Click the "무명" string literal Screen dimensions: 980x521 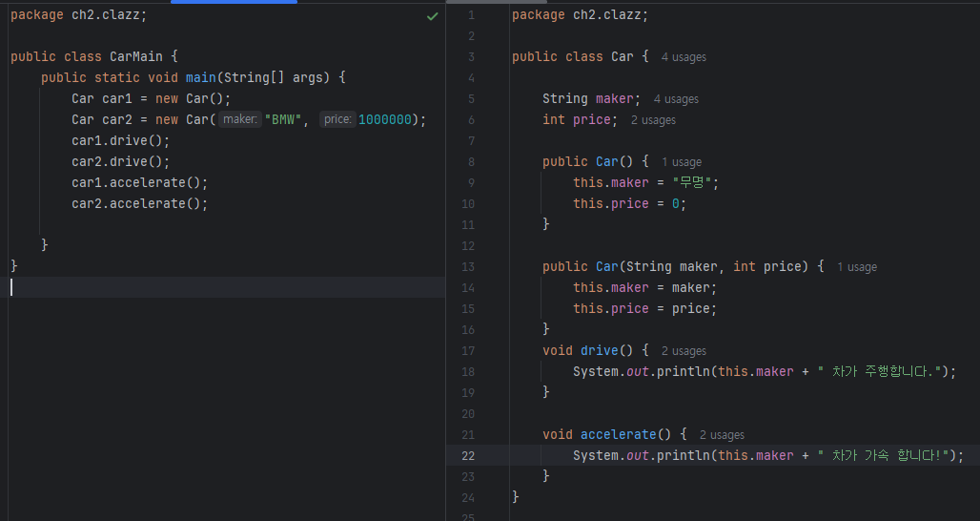coord(692,182)
